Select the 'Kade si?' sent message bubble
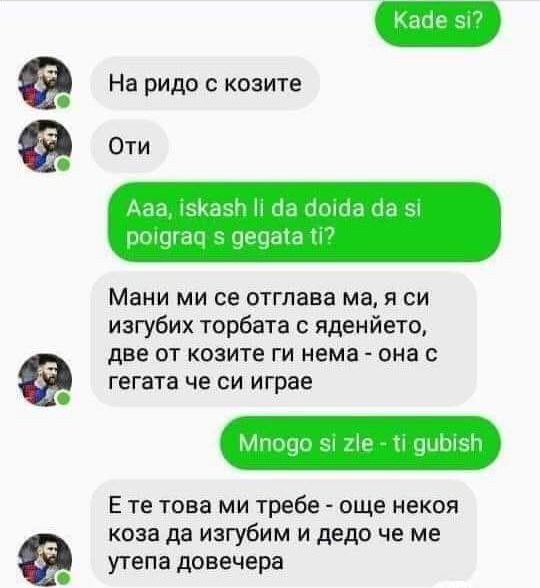The height and width of the screenshot is (588, 540). 438,23
